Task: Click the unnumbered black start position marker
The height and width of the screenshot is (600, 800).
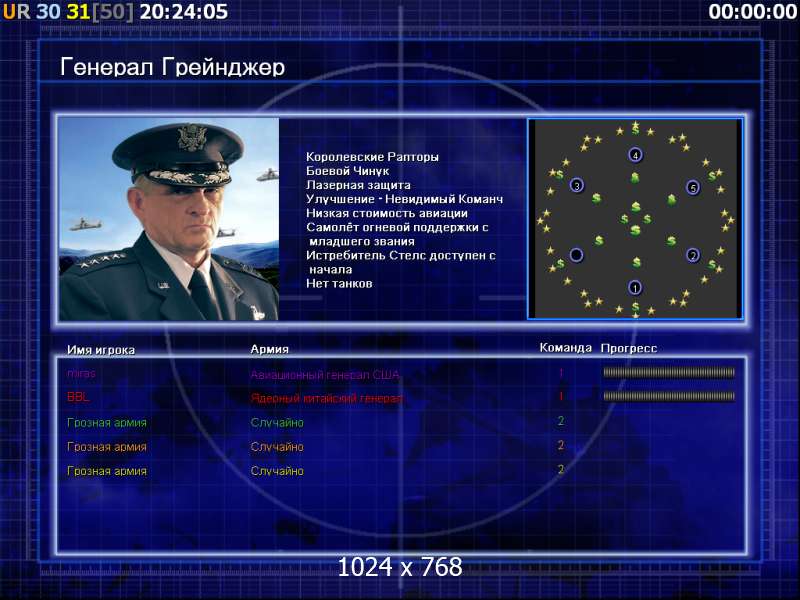Action: coord(577,255)
